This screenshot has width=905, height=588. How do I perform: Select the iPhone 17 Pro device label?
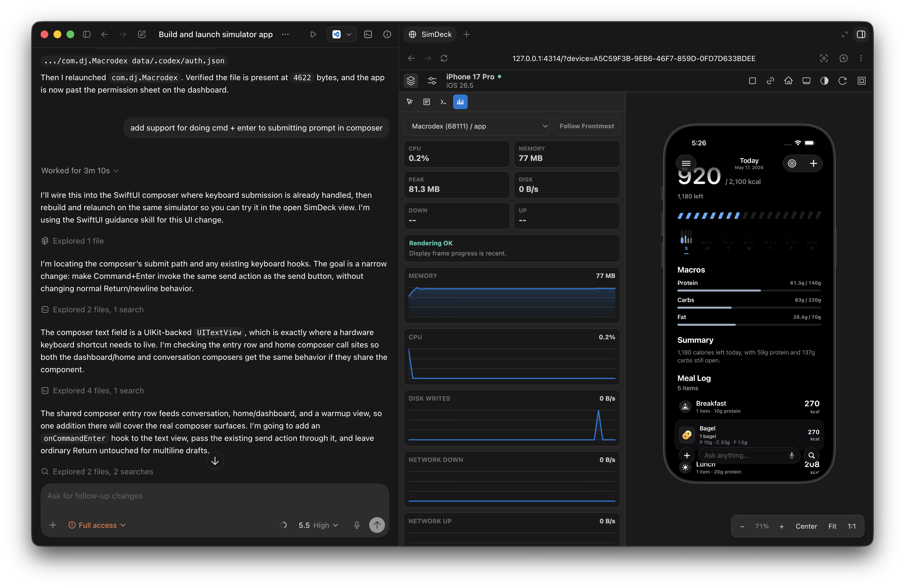[470, 77]
